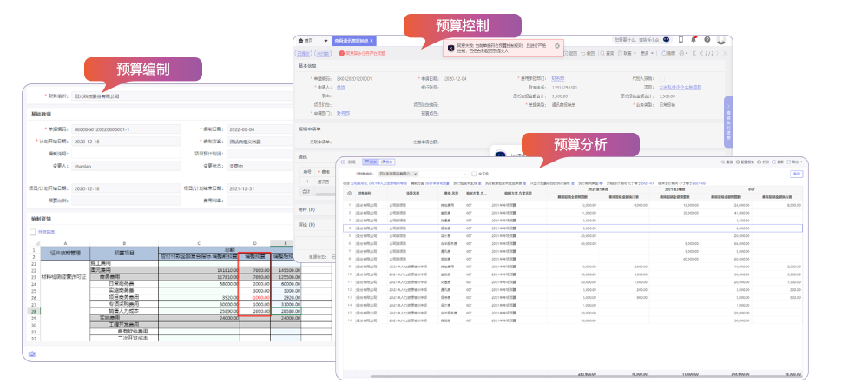Click the robot assistant icon near search
The image size is (868, 383).
pos(666,40)
